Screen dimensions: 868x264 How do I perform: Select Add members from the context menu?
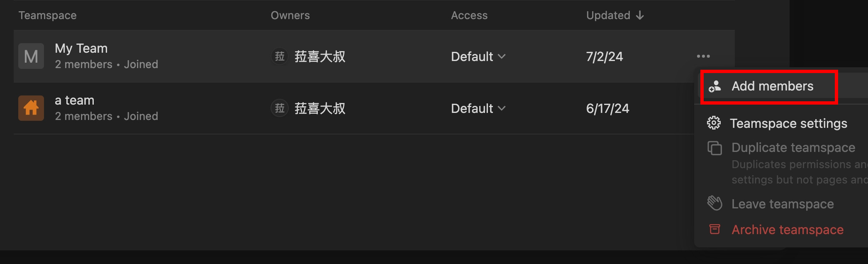click(x=772, y=86)
